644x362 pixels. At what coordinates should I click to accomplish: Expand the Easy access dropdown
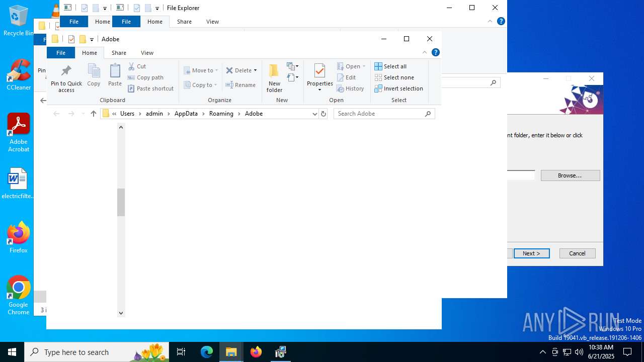click(x=292, y=77)
